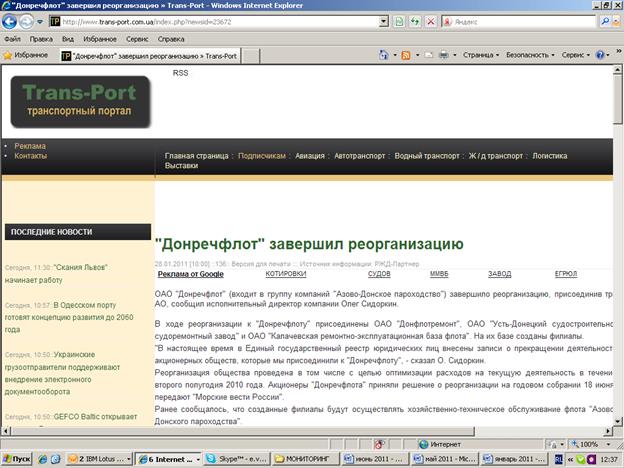Switch to Skype taskbar button
The width and height of the screenshot is (624, 468).
(x=237, y=459)
